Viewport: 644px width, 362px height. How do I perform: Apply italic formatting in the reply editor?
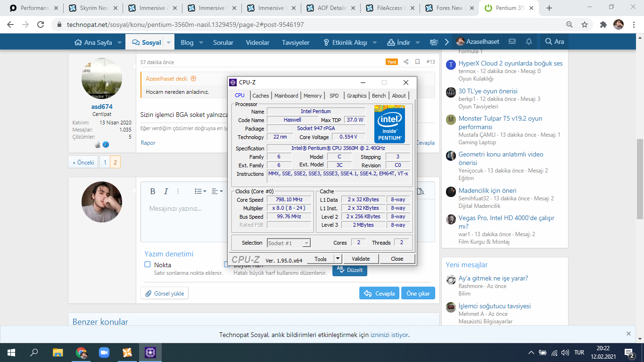tap(166, 191)
